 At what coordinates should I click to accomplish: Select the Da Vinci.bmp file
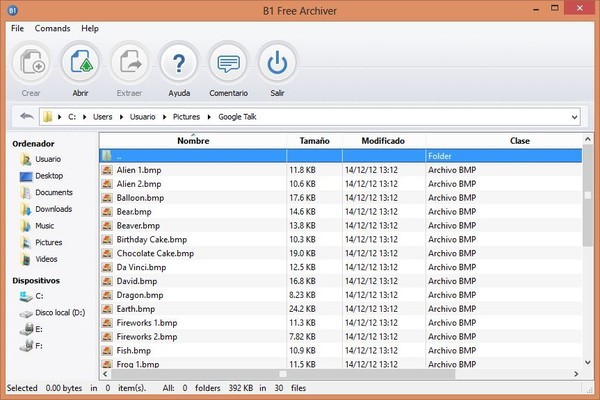coord(141,267)
